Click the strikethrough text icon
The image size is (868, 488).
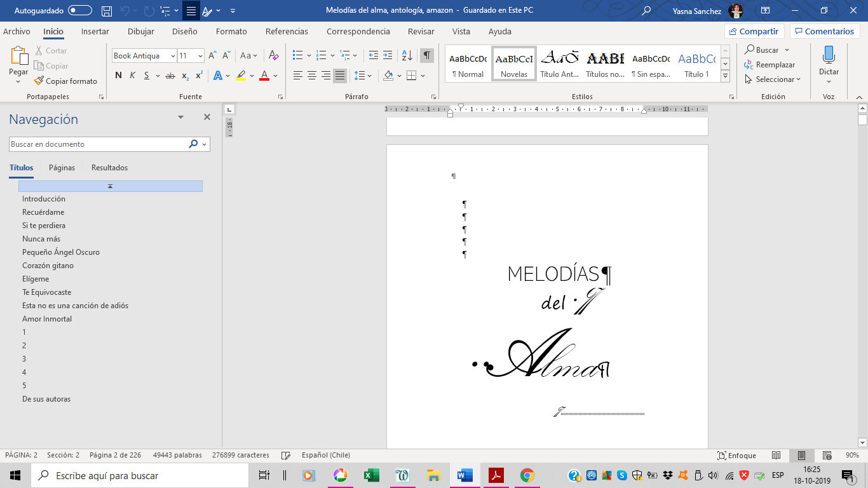[x=170, y=76]
